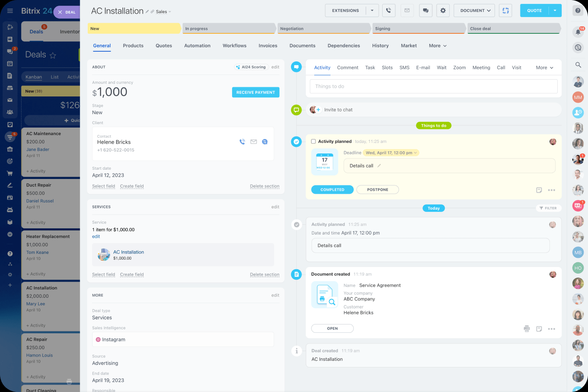Click the email icon beside Helene Bricks's name
The width and height of the screenshot is (588, 392).
tap(253, 142)
